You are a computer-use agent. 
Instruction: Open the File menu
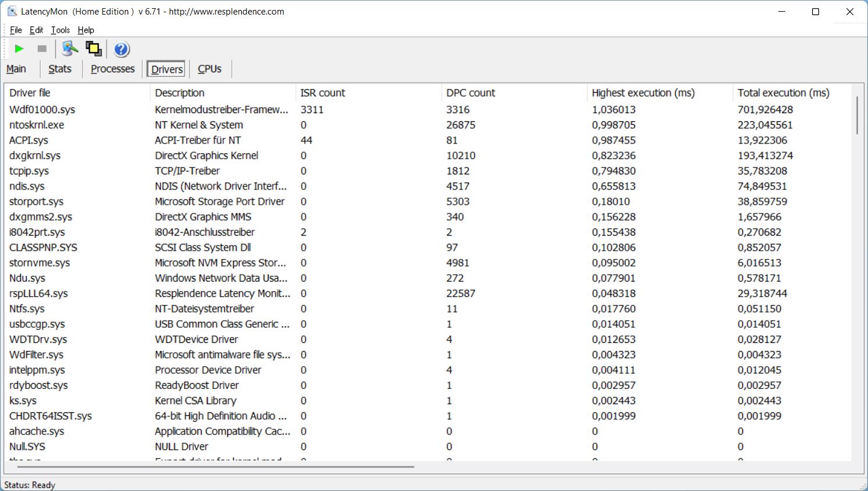click(16, 30)
